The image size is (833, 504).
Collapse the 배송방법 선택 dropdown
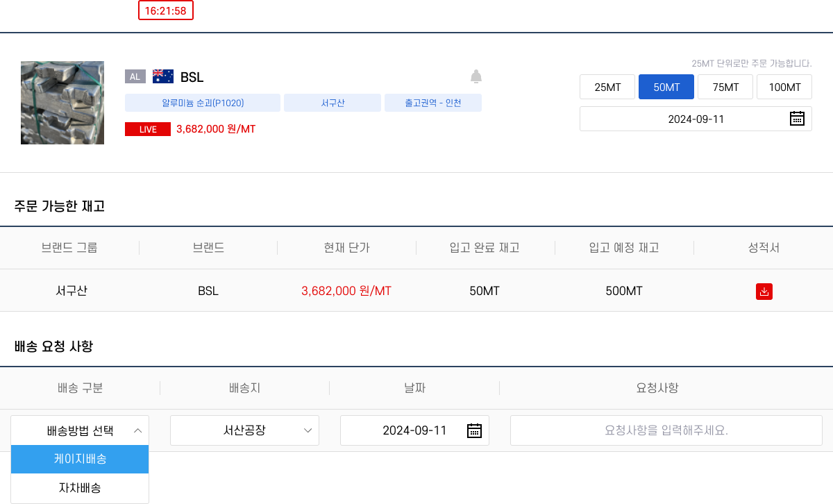point(80,430)
